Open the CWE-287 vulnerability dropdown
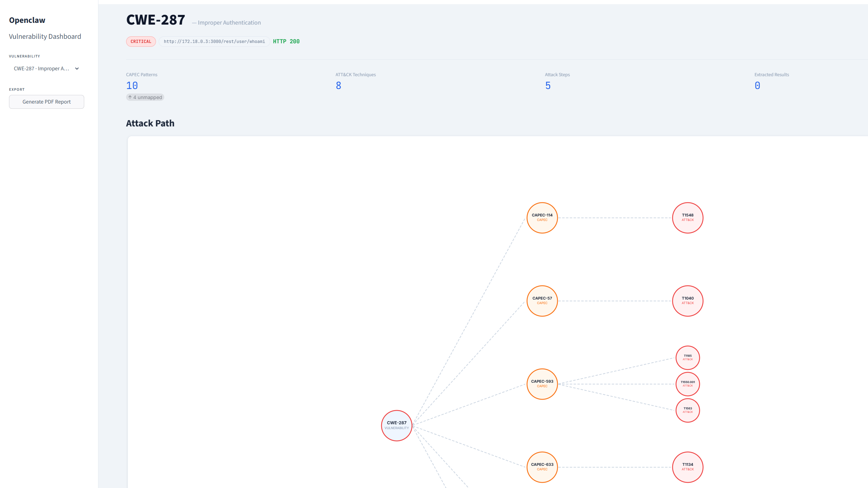 (x=46, y=69)
